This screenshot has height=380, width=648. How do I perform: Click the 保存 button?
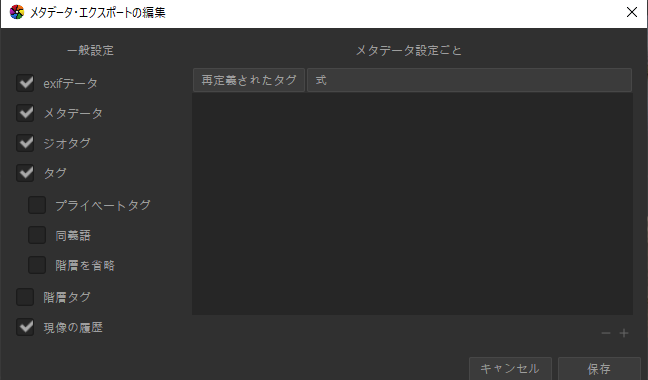coord(599,368)
